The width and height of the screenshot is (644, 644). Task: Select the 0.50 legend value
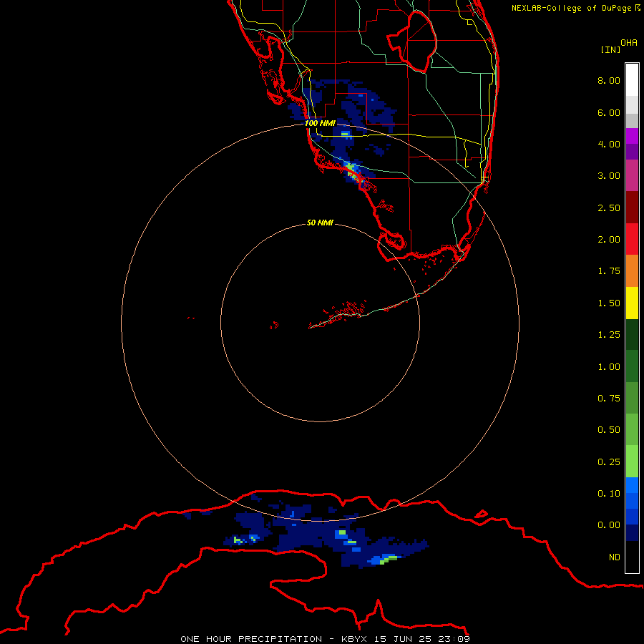[609, 430]
